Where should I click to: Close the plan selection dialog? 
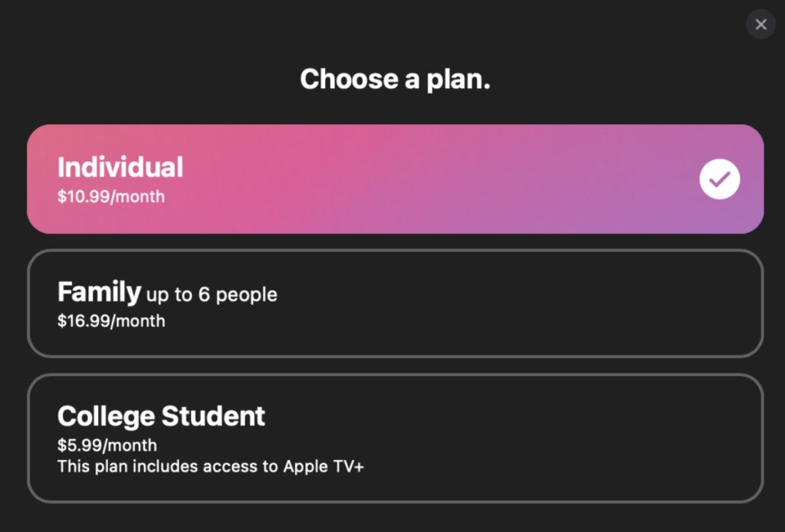(760, 25)
